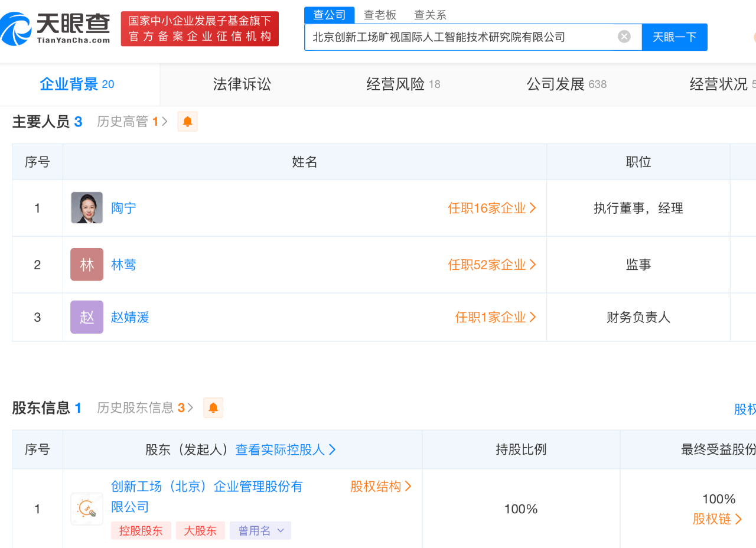Open the 法律诉讼 section tab

click(242, 84)
